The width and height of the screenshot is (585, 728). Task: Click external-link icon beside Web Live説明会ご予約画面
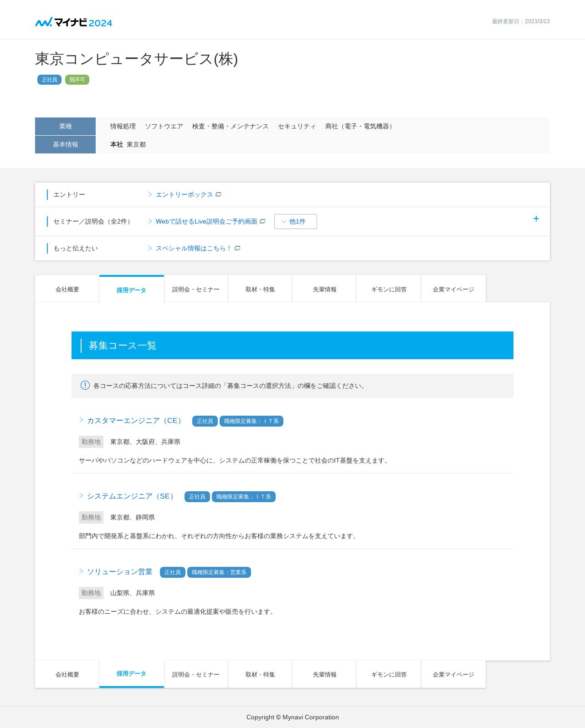(262, 221)
